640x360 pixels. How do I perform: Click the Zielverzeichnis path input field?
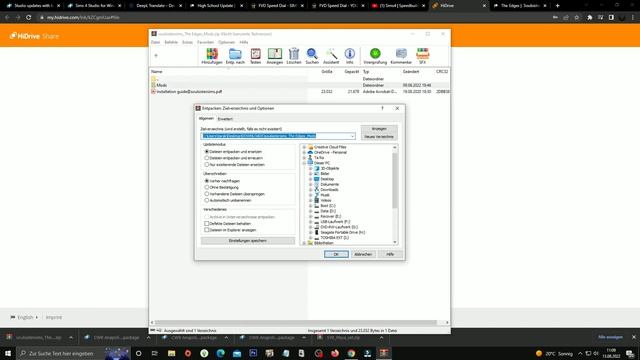(278, 136)
